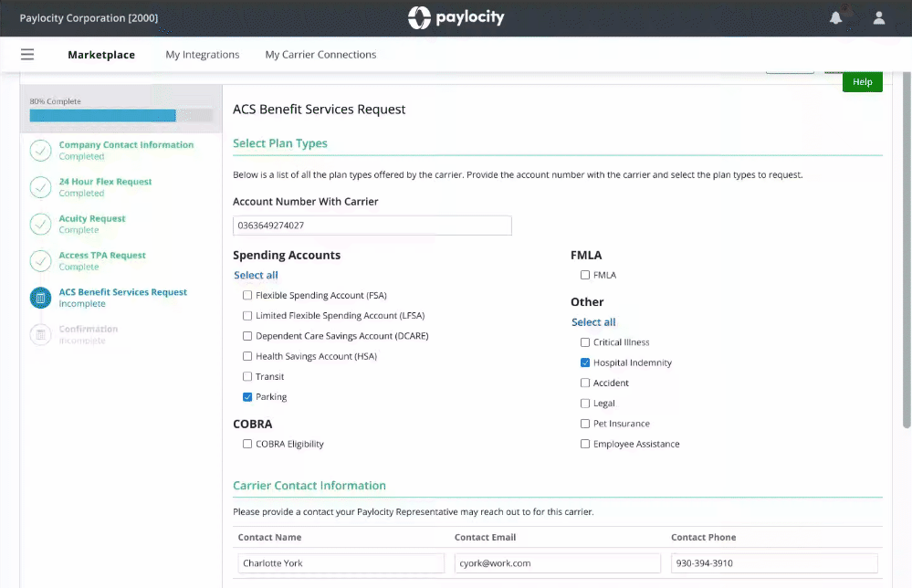Click the Contact Phone field
Image resolution: width=912 pixels, height=588 pixels.
coord(774,563)
